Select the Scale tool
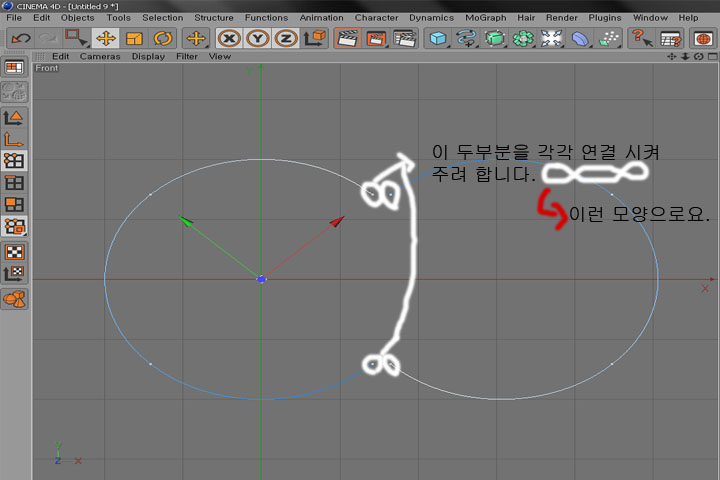Viewport: 720px width, 480px height. point(134,38)
